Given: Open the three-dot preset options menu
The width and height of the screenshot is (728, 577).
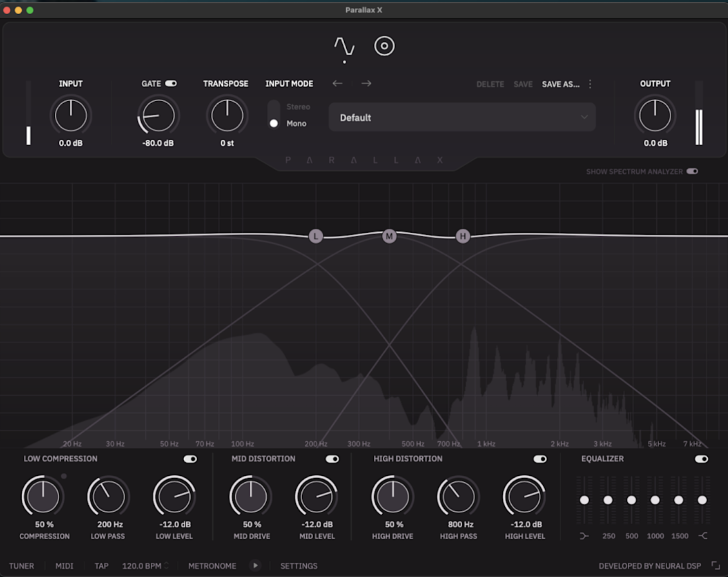Looking at the screenshot, I should tap(590, 84).
